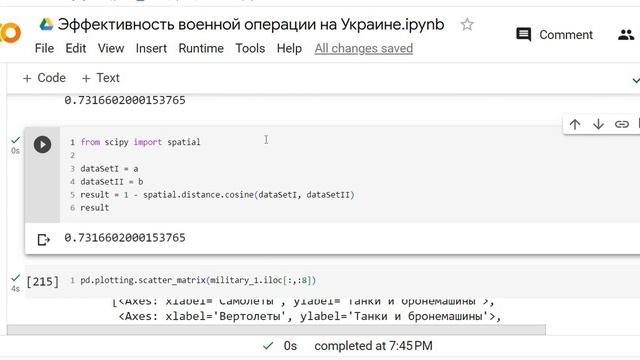The image size is (640, 360).
Task: Click output value 0.7316602000153765 below the cell
Action: 125,238
